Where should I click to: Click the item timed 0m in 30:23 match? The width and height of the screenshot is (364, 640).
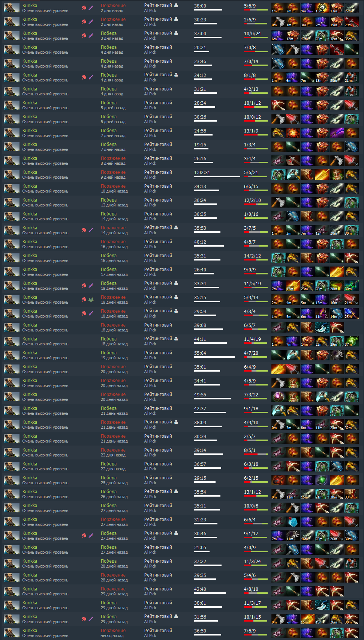click(279, 22)
